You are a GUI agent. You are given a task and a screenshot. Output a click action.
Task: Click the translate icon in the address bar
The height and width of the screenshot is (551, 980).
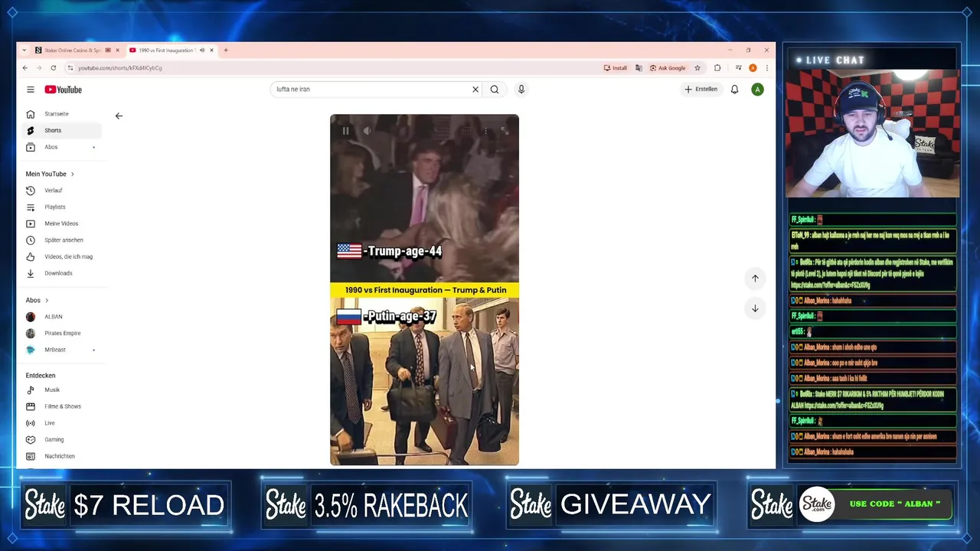(639, 68)
